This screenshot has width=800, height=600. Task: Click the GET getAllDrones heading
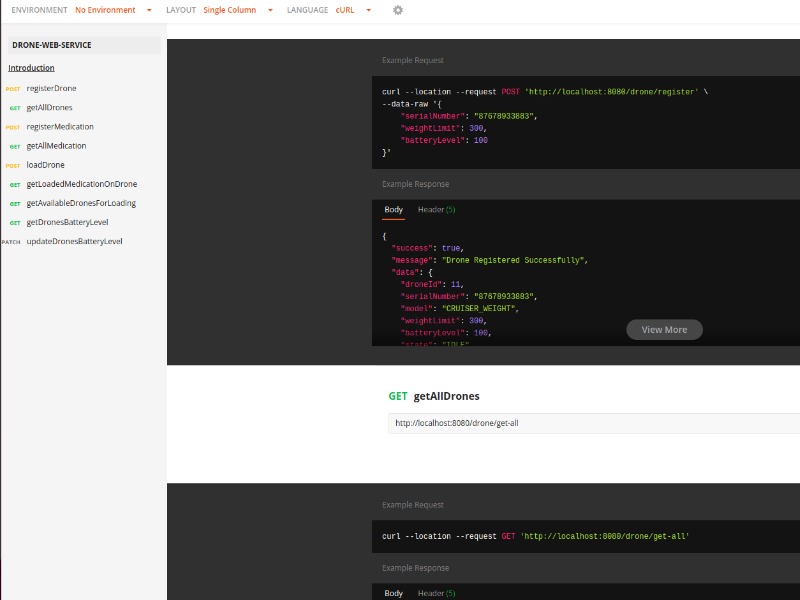pyautogui.click(x=434, y=396)
